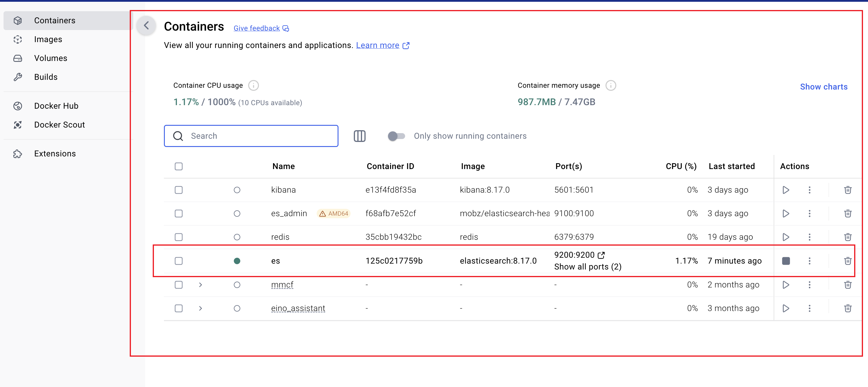Viewport: 868px width, 387px height.
Task: Open the Containers sidebar section
Action: (68, 21)
